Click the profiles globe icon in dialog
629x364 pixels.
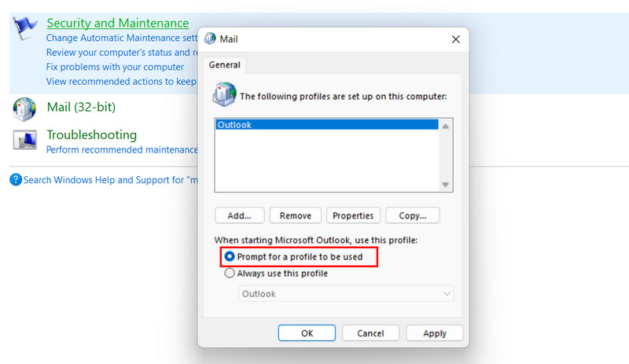pyautogui.click(x=224, y=94)
